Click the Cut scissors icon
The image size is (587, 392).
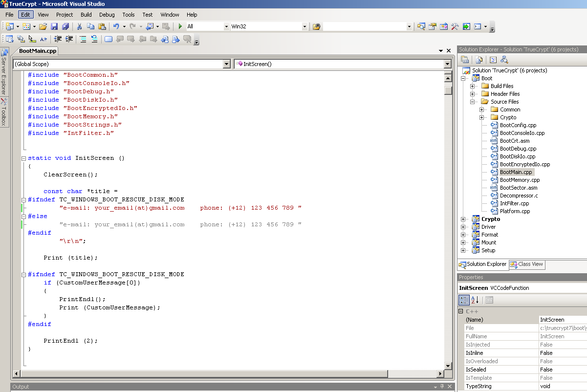tap(79, 26)
